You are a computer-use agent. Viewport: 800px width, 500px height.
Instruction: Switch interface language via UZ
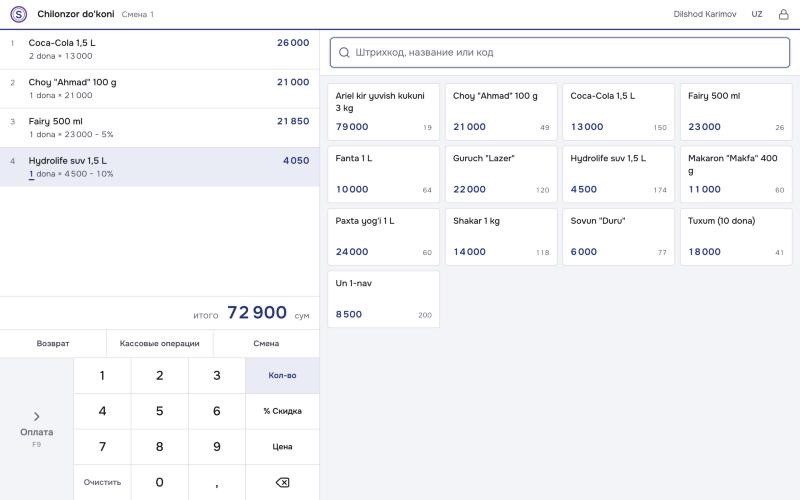tap(757, 14)
